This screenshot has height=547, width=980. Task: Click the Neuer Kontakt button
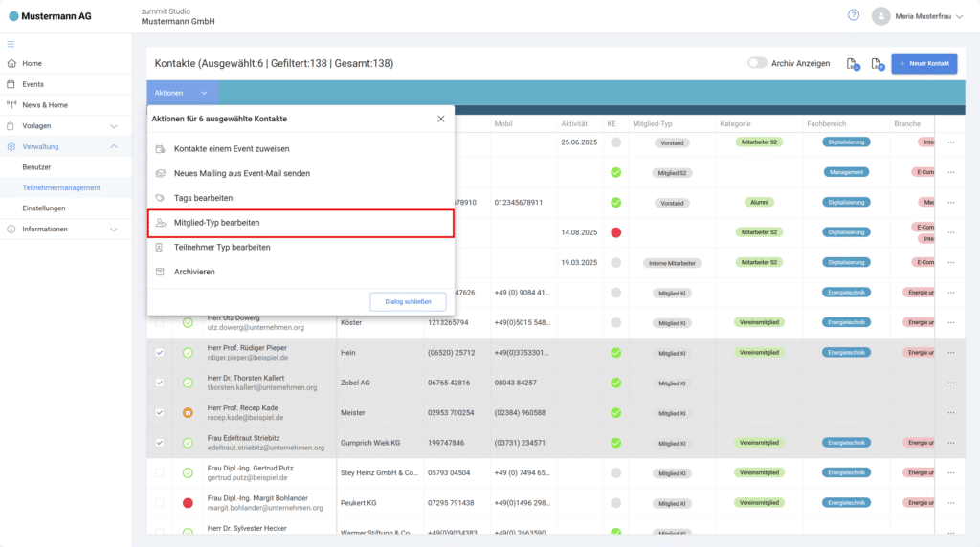[924, 64]
